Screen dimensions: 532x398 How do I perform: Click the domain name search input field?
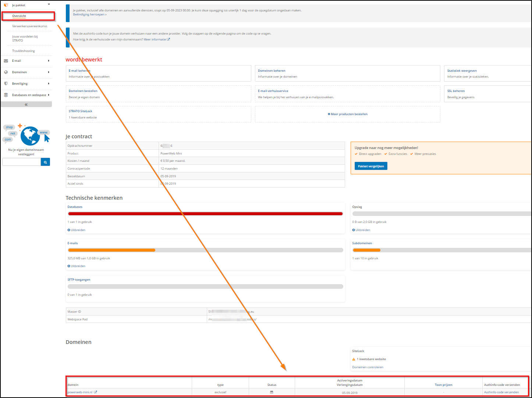tap(21, 162)
